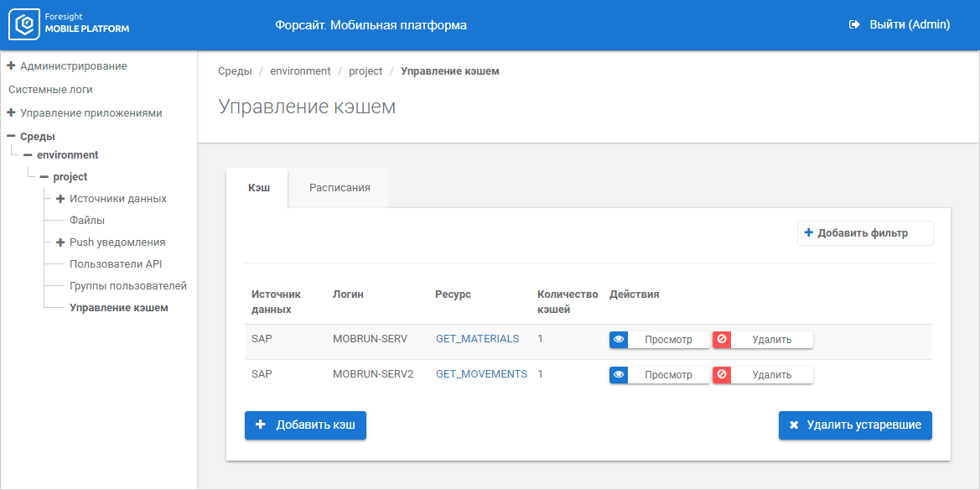The height and width of the screenshot is (490, 980).
Task: Click the MOBRUN-SERV2 login cell
Action: (x=373, y=374)
